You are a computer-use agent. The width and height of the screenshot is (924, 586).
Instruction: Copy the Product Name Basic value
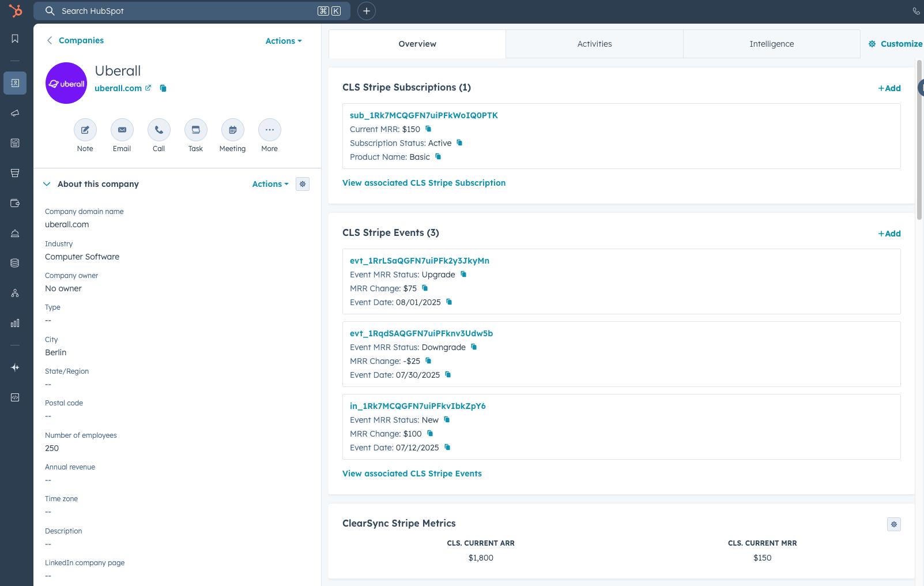click(438, 156)
